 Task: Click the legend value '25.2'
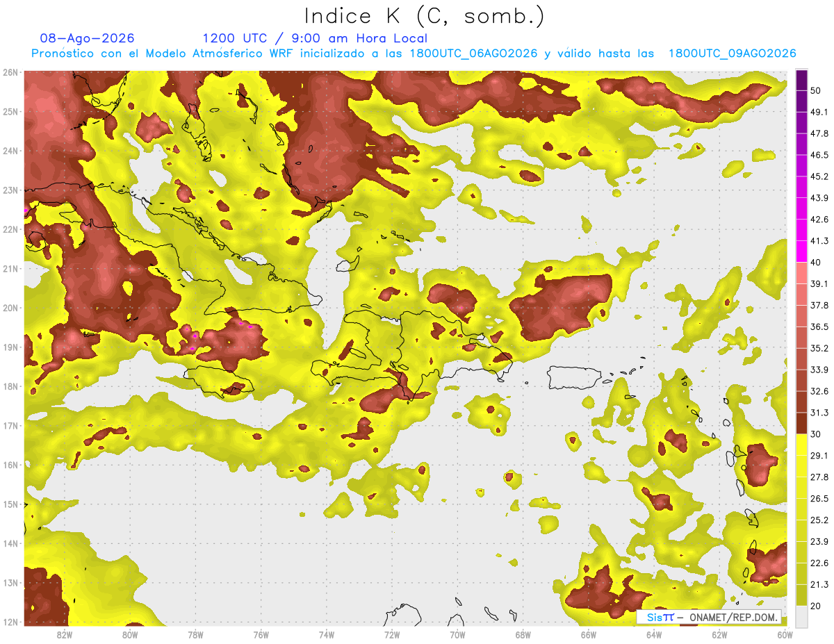819,520
